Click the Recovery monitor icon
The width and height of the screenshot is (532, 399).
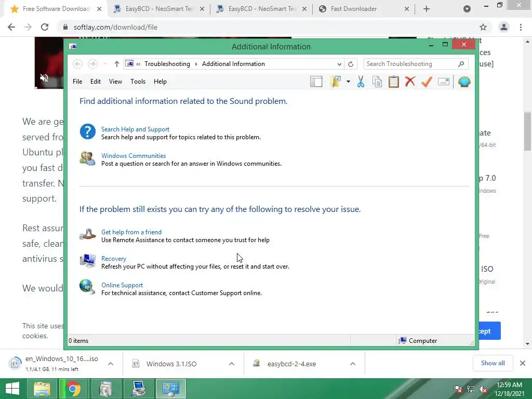(87, 261)
